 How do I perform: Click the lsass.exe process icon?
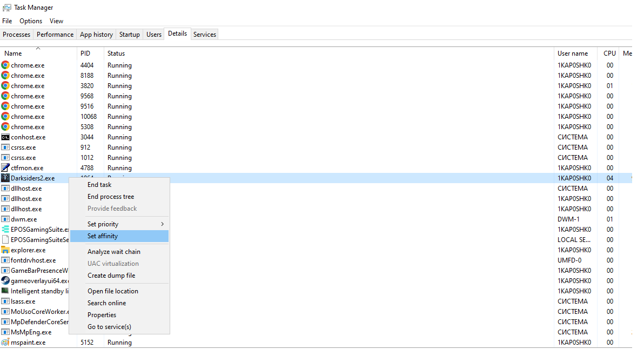[x=5, y=301]
